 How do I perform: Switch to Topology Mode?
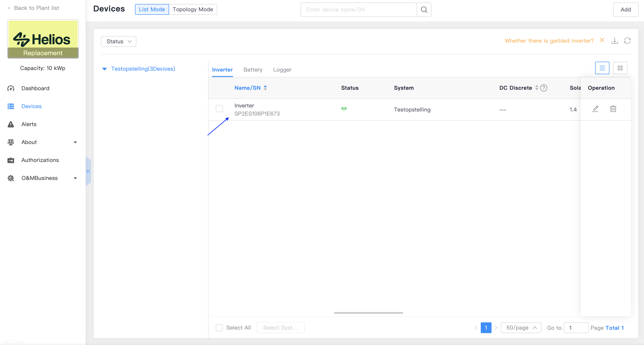(x=193, y=9)
